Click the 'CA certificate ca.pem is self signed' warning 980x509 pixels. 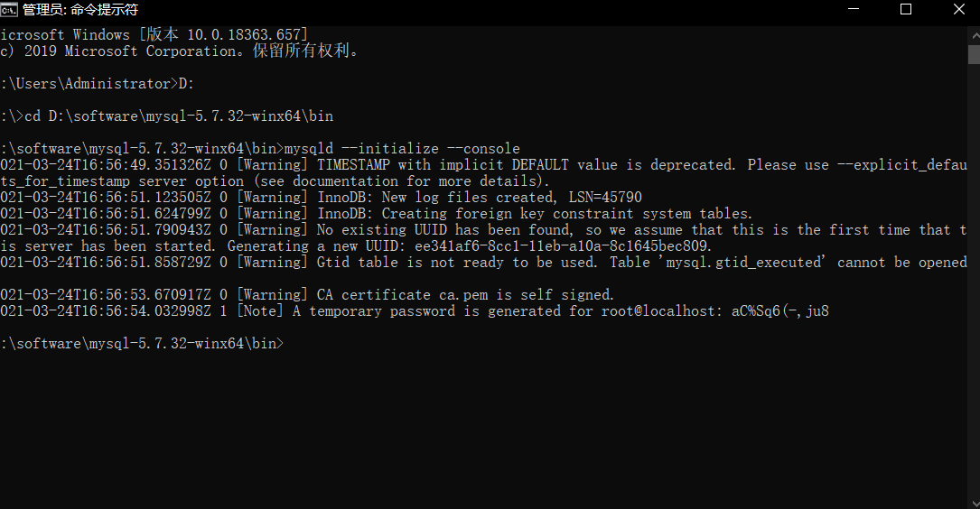coord(466,295)
